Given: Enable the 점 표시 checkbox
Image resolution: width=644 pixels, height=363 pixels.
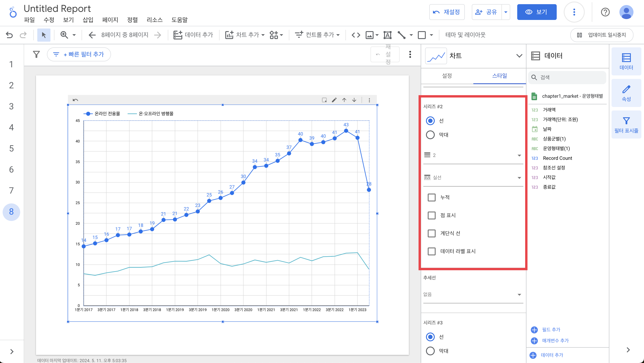Looking at the screenshot, I should point(431,215).
